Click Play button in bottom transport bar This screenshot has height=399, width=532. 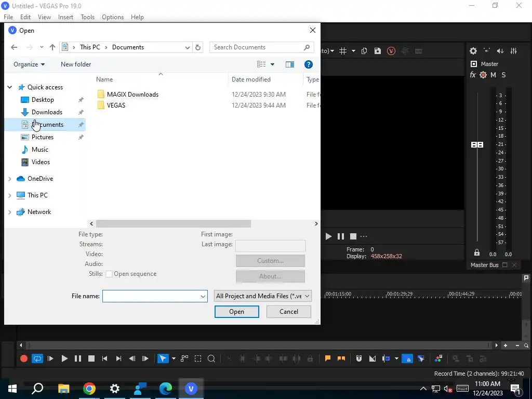pyautogui.click(x=64, y=358)
